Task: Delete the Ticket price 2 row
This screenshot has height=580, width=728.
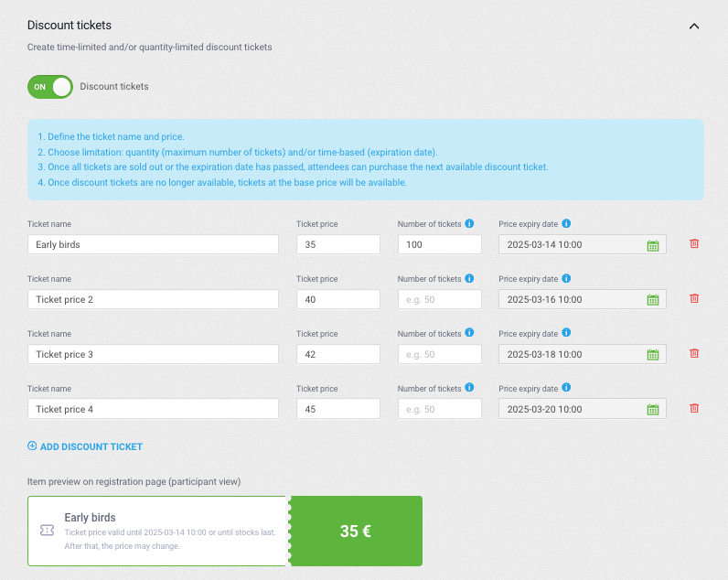Action: 694,298
